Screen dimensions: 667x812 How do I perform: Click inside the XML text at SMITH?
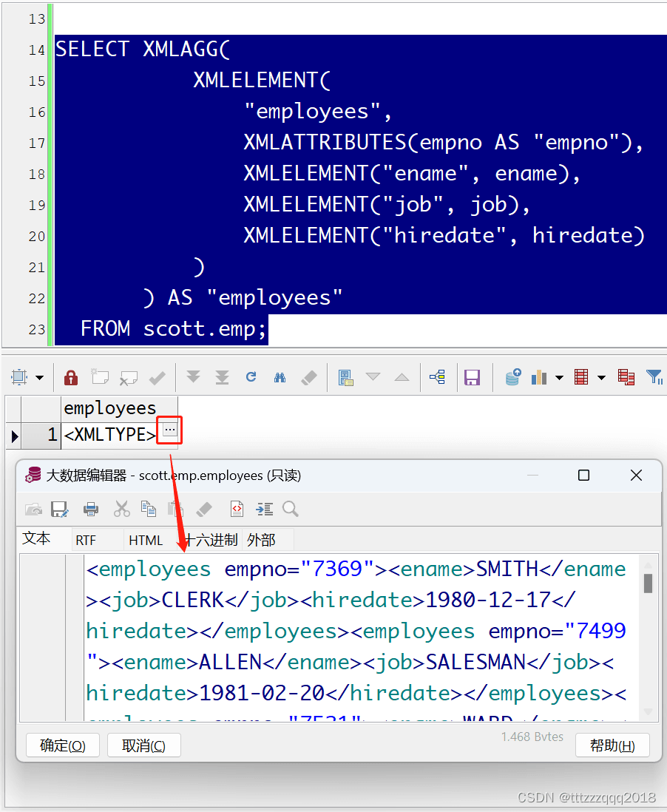point(507,569)
